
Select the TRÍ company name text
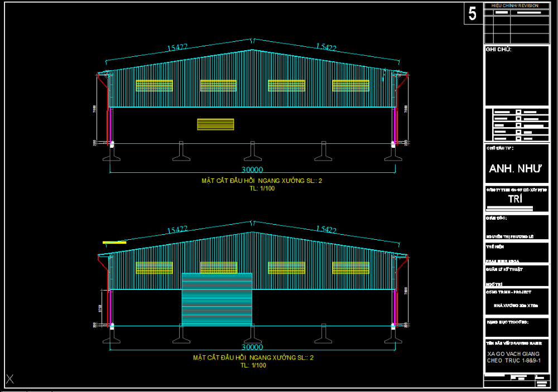tap(515, 199)
